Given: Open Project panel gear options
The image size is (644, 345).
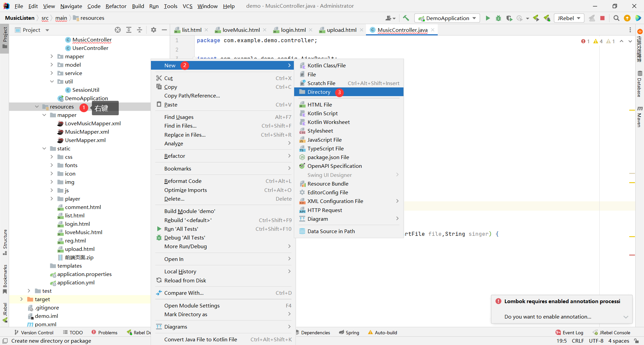Looking at the screenshot, I should [x=154, y=30].
